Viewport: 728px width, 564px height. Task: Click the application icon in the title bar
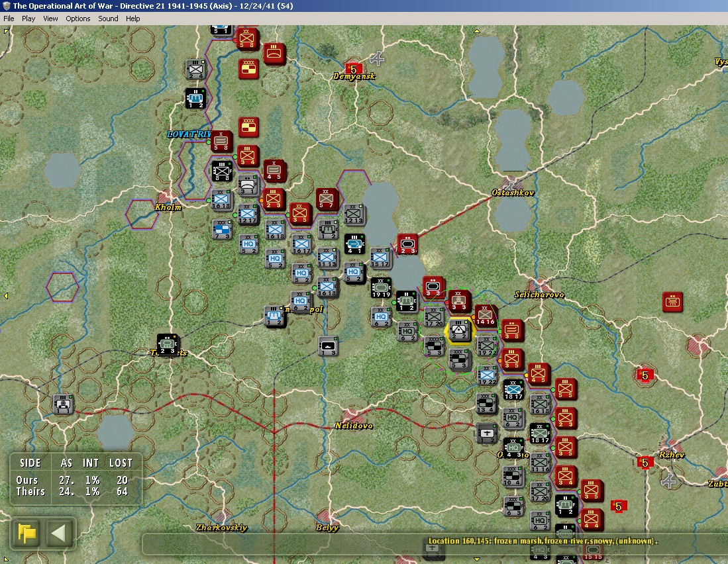[6, 6]
